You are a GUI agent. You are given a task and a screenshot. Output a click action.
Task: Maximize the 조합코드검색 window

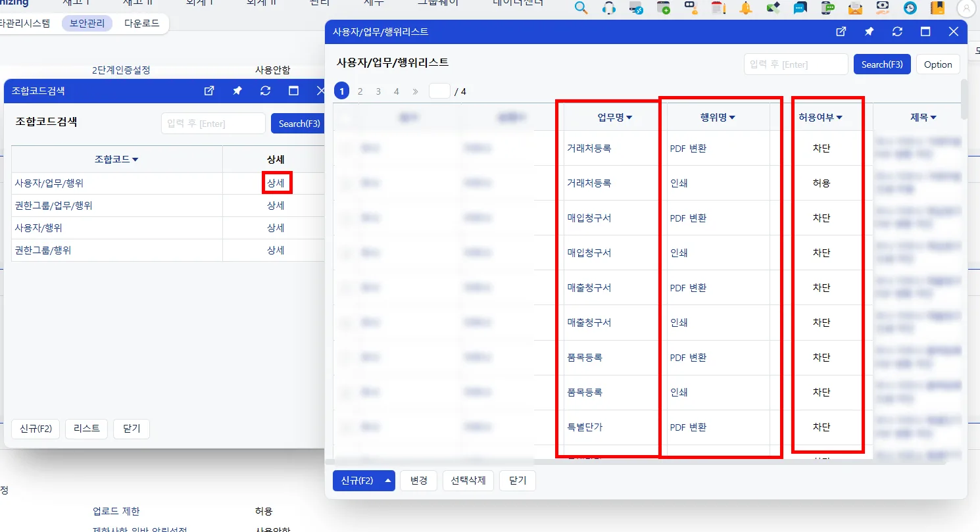pyautogui.click(x=294, y=91)
